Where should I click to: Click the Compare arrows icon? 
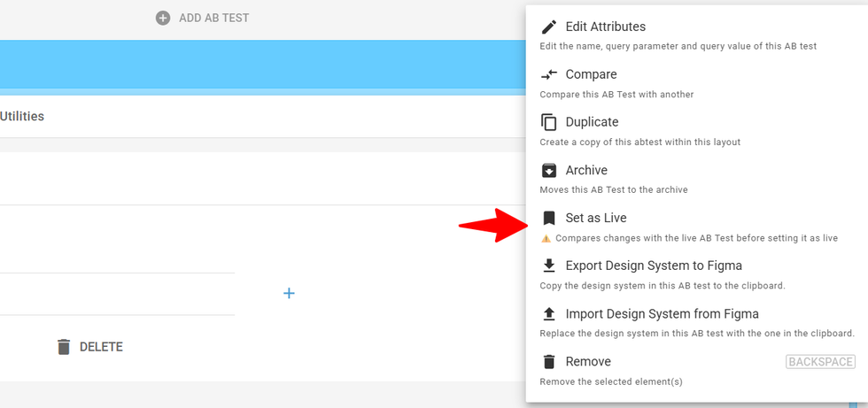549,74
